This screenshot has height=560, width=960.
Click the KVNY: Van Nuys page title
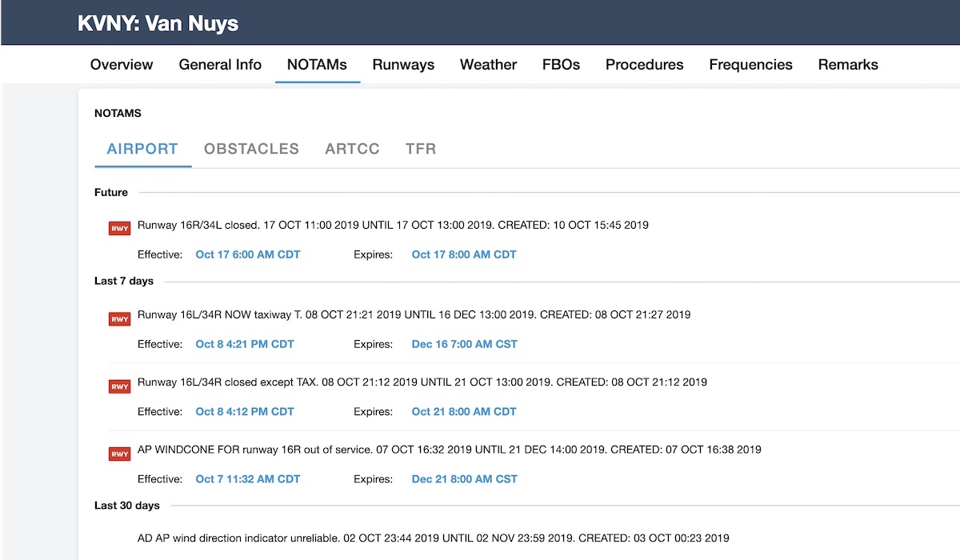tap(158, 23)
